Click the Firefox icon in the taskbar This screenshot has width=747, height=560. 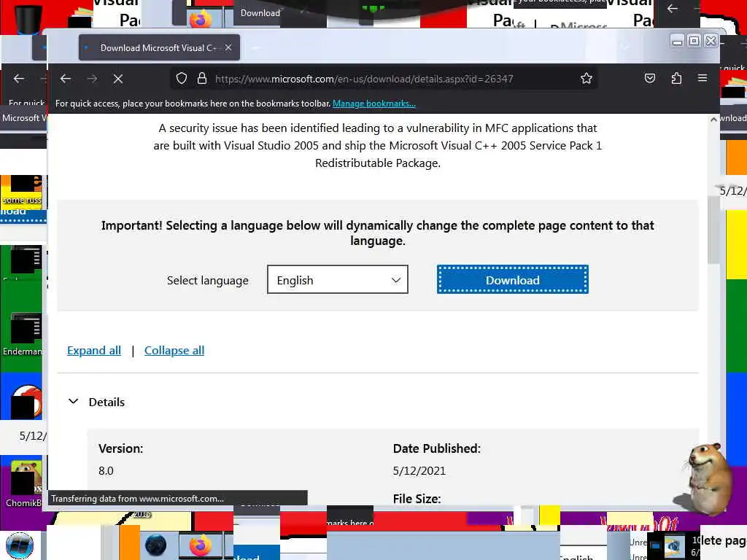[201, 545]
